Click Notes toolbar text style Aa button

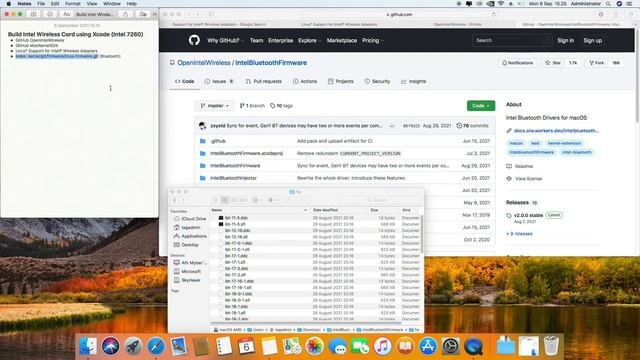click(x=67, y=14)
